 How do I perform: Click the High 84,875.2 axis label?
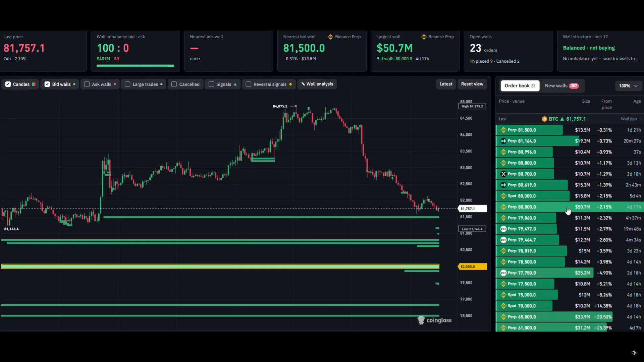pos(472,106)
